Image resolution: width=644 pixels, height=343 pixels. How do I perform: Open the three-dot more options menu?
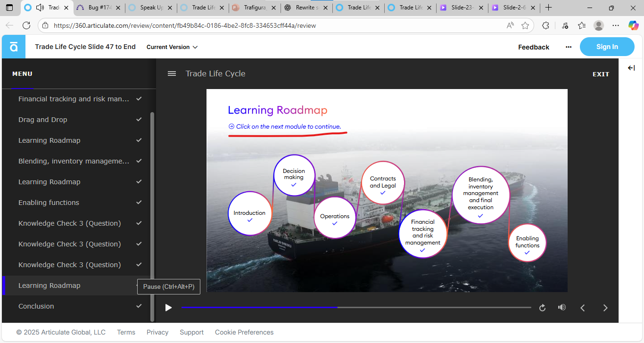coord(569,47)
